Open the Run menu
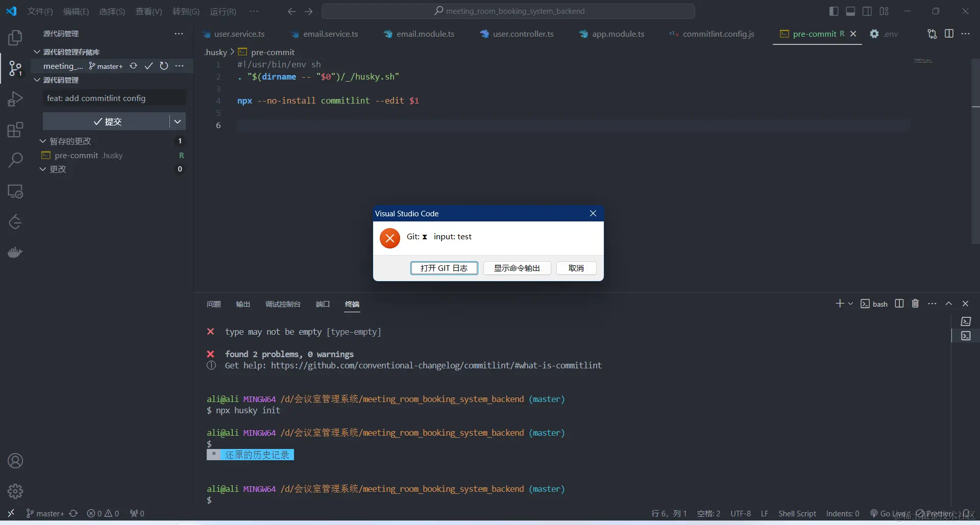The height and width of the screenshot is (525, 980). [223, 11]
